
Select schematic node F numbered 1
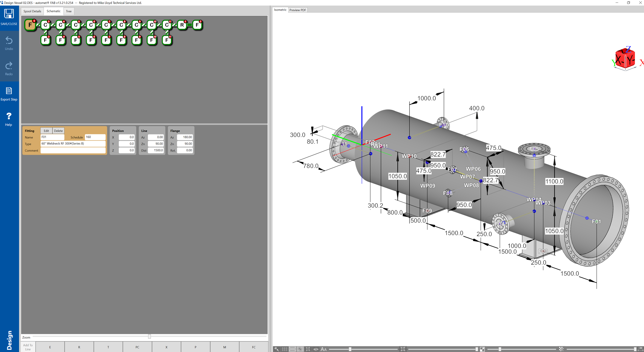(30, 25)
